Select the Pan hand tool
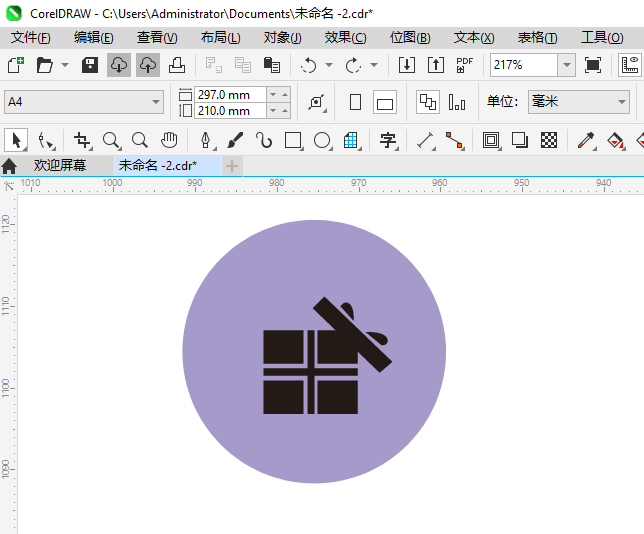Image resolution: width=644 pixels, height=534 pixels. click(x=169, y=140)
